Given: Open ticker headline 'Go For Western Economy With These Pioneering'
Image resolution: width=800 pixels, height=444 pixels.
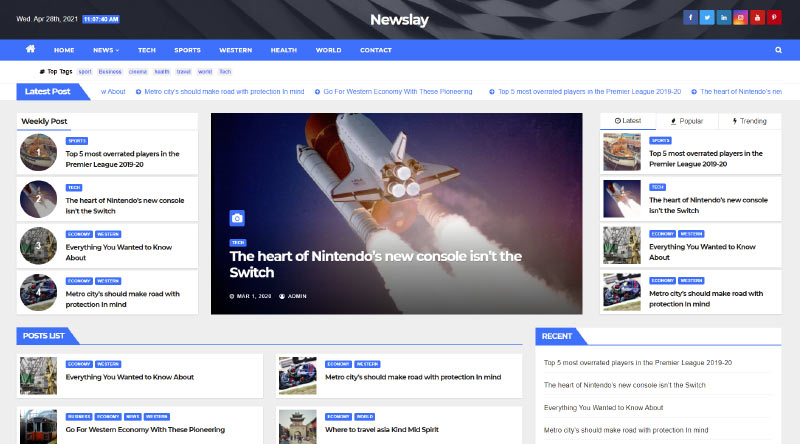Looking at the screenshot, I should pos(393,92).
